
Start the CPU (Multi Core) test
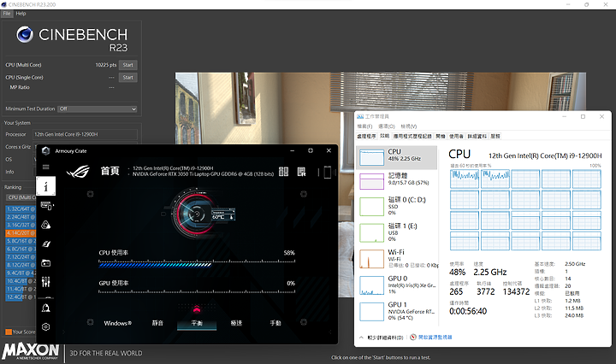(x=127, y=65)
